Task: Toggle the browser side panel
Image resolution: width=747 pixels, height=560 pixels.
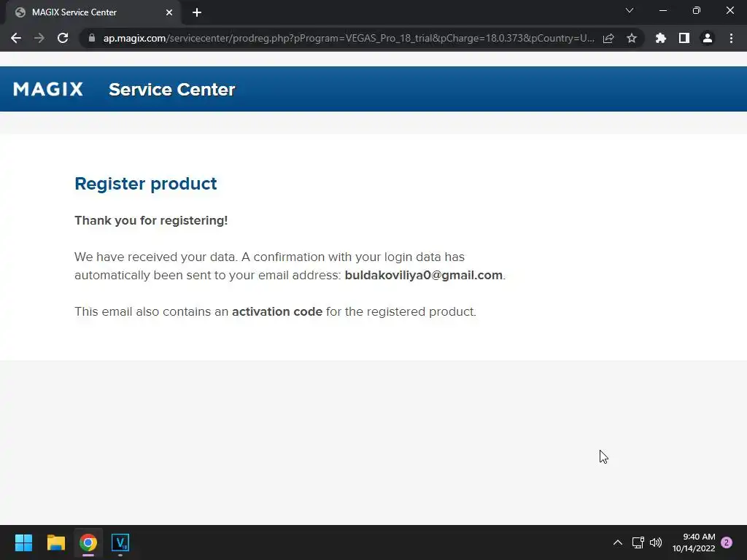Action: pos(684,38)
